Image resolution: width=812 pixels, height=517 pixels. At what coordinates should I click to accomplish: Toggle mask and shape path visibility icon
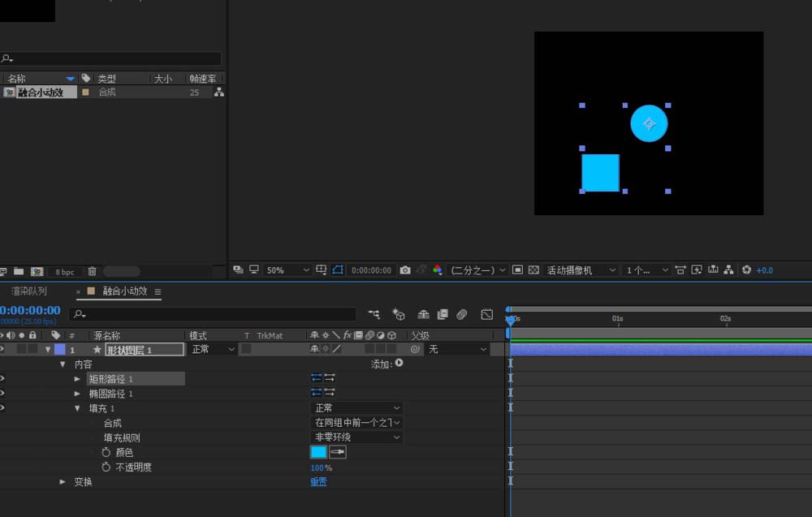(x=338, y=270)
